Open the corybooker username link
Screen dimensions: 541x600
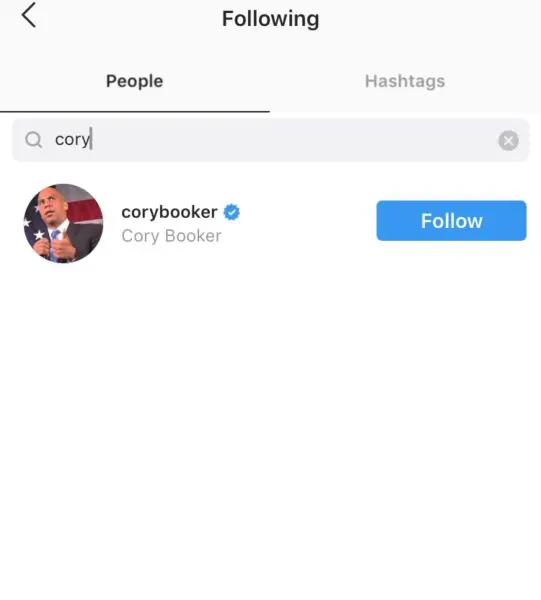pyautogui.click(x=169, y=212)
